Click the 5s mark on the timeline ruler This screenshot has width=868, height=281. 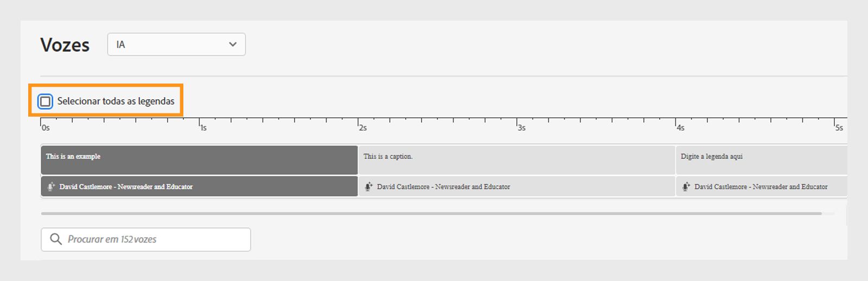pyautogui.click(x=838, y=127)
